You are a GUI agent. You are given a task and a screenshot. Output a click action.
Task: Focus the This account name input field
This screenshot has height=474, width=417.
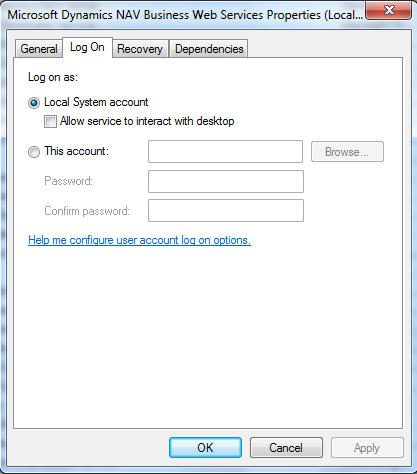click(x=226, y=152)
